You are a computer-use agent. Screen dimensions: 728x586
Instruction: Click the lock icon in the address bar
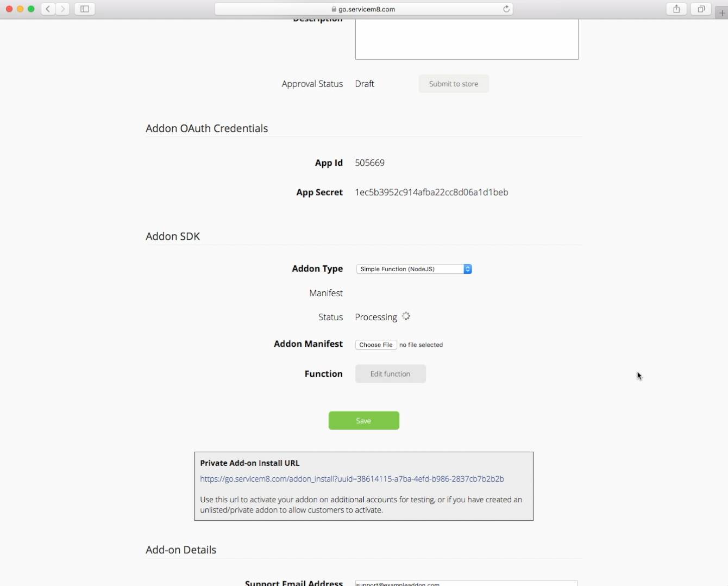coord(334,9)
